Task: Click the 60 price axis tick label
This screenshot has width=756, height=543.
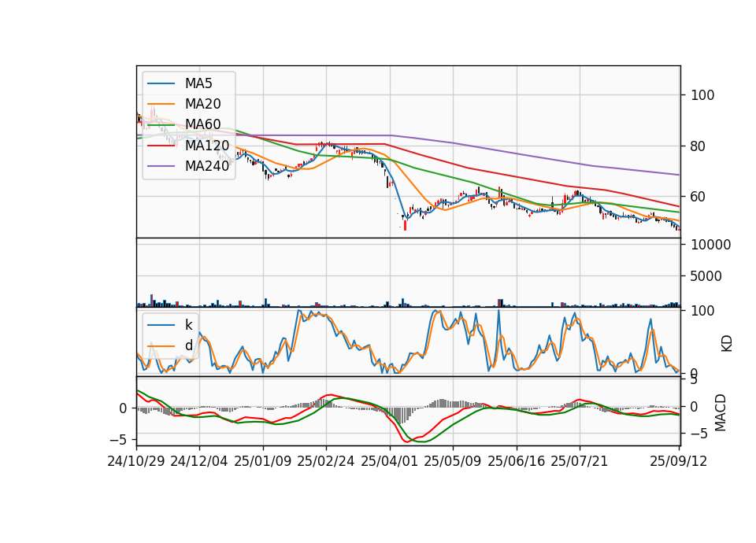Action: point(699,197)
